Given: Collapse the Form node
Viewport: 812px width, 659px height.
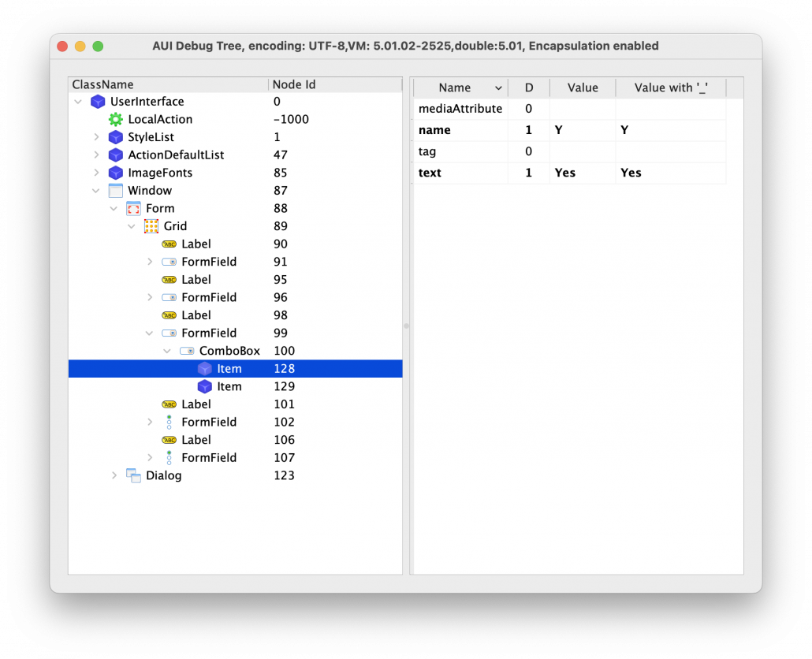Looking at the screenshot, I should click(x=114, y=209).
